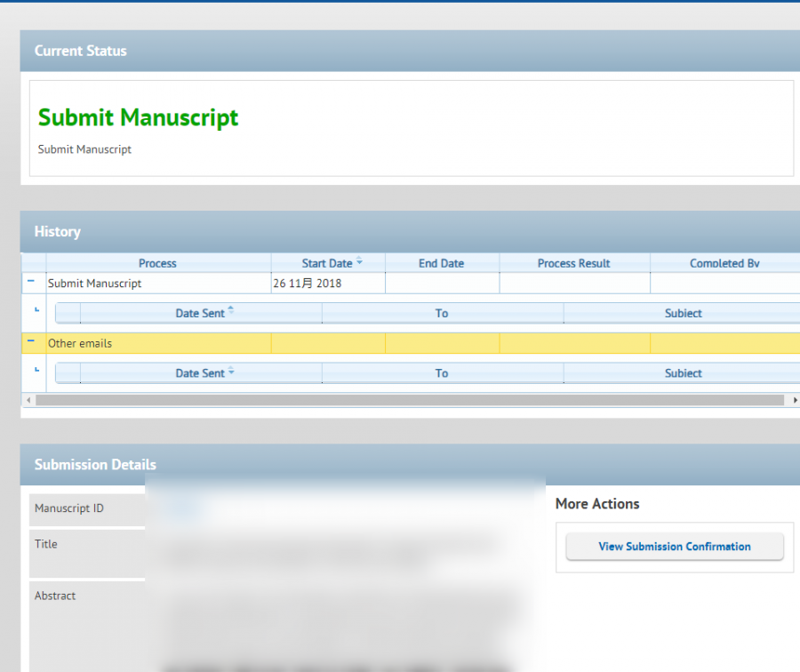Click View Submission Confirmation button

tap(674, 547)
